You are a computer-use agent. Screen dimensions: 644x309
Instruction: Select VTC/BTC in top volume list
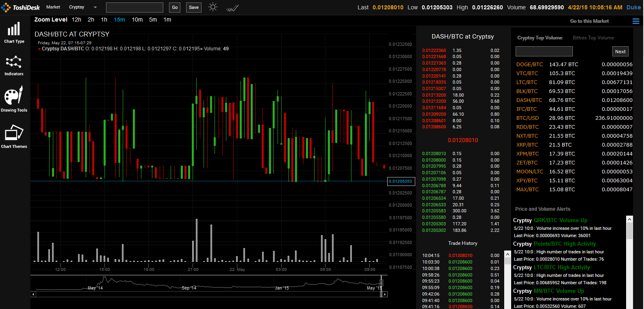(527, 73)
